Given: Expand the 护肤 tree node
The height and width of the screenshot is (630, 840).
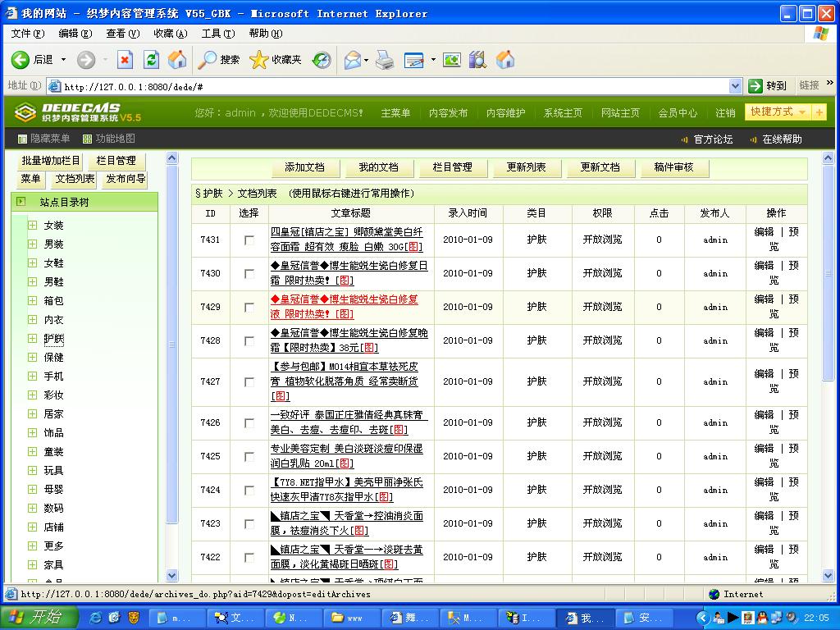Looking at the screenshot, I should [x=32, y=338].
